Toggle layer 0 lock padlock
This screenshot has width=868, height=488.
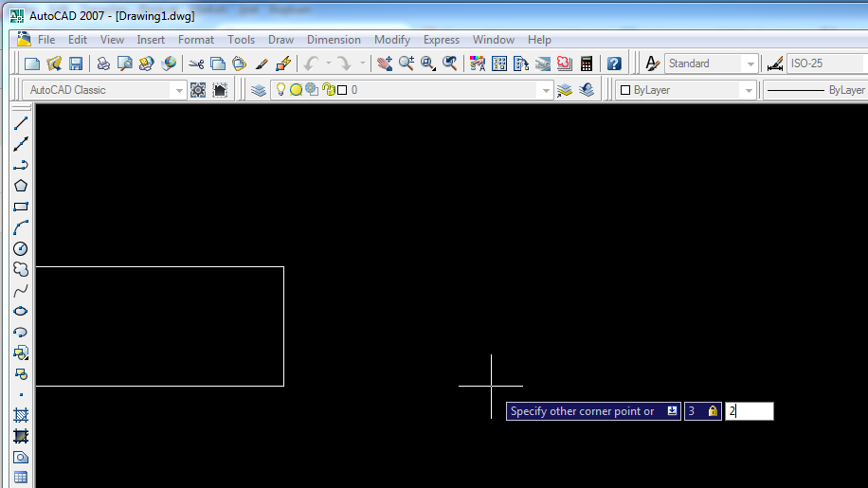point(329,90)
